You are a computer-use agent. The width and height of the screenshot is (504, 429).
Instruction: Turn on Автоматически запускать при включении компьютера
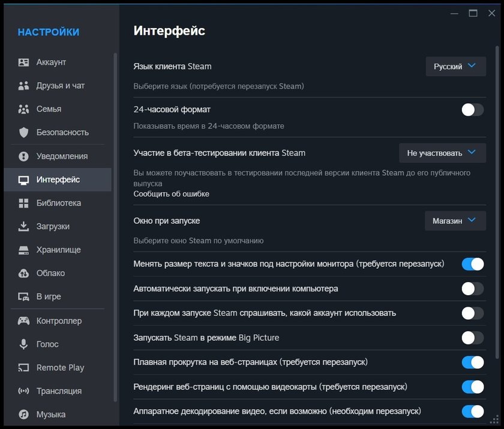472,289
